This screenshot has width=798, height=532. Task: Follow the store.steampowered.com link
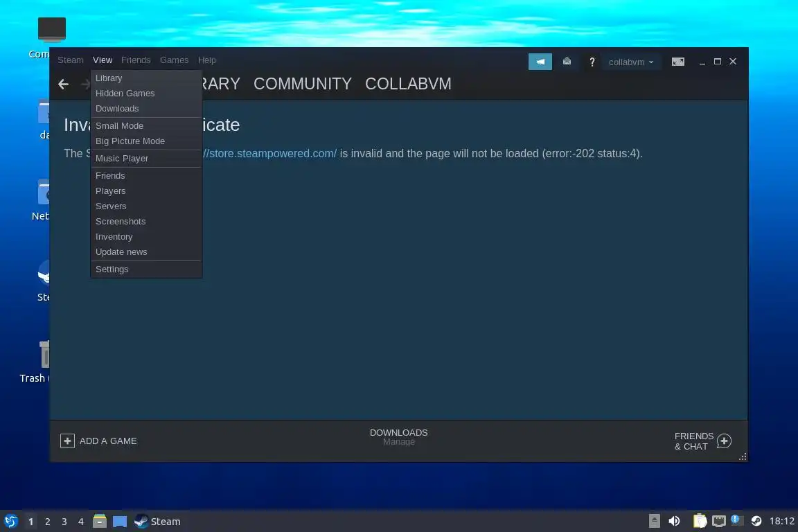(269, 153)
